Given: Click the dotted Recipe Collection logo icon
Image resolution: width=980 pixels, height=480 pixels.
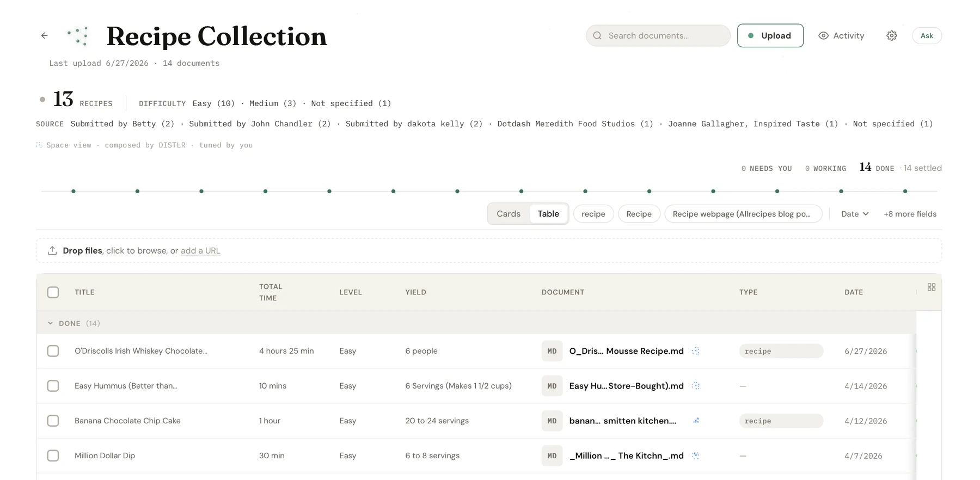Looking at the screenshot, I should [x=78, y=36].
